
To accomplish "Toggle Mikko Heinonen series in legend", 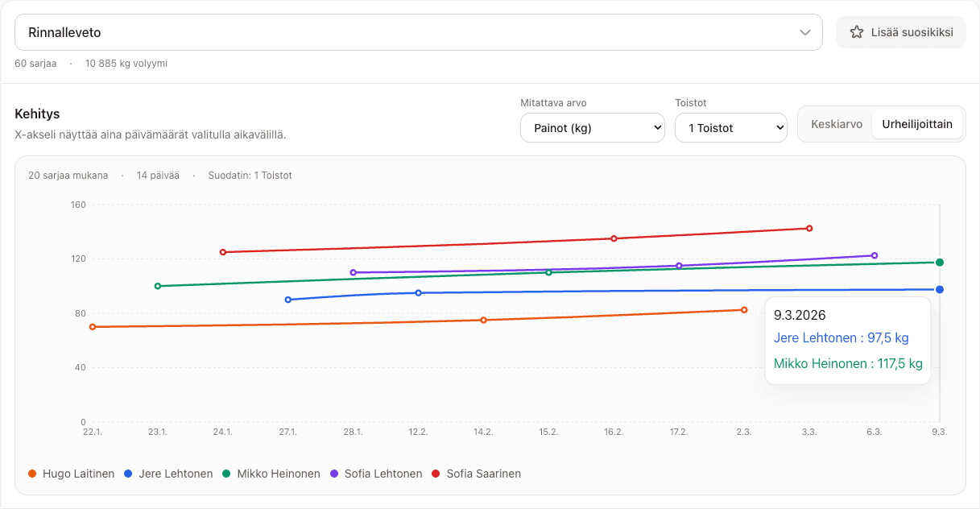I will click(270, 474).
